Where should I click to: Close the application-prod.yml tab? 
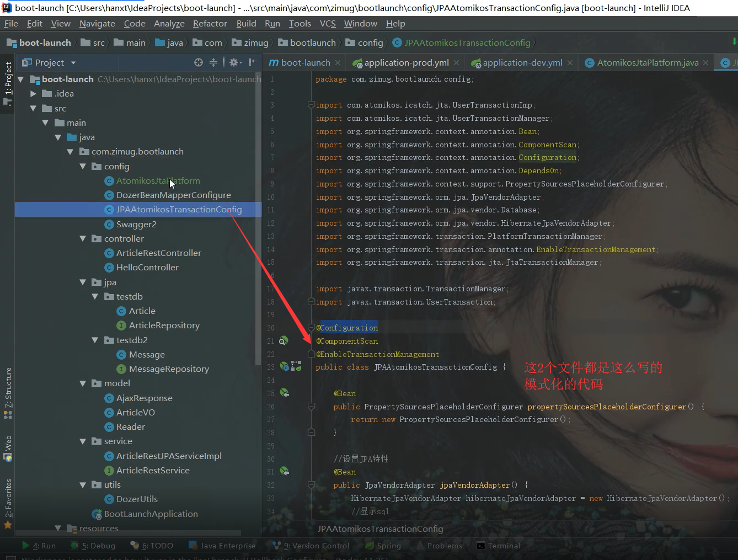tap(456, 63)
